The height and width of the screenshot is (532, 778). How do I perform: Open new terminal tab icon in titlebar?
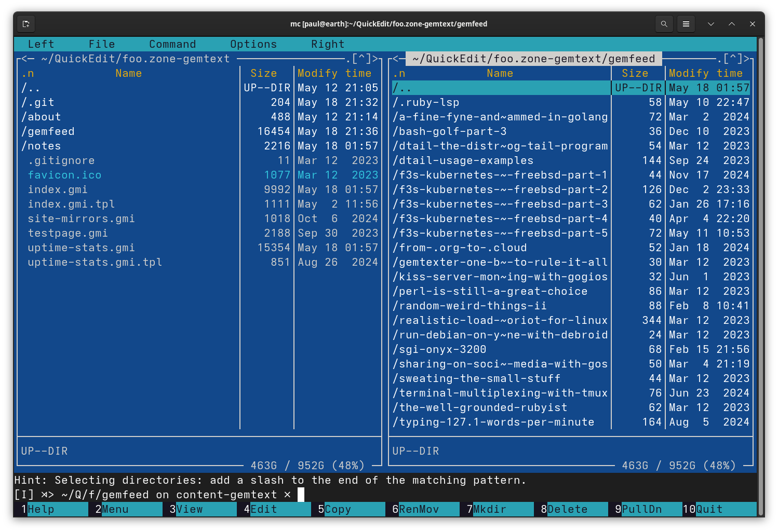(26, 24)
